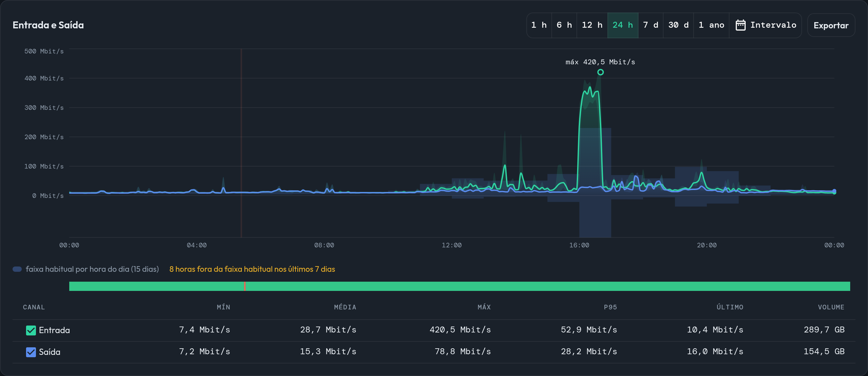Click Saída max value 78,8 Mbit/s
The image size is (868, 376).
[463, 351]
